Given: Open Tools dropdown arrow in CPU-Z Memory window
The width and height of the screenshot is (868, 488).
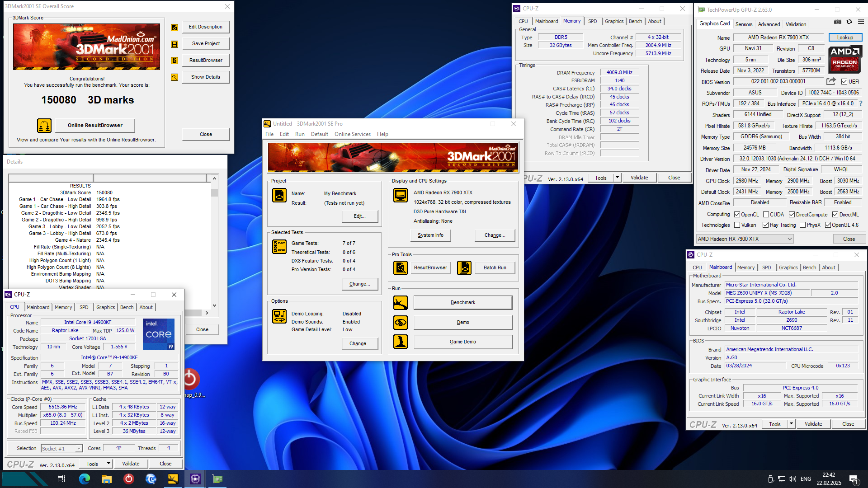Looking at the screenshot, I should (617, 178).
